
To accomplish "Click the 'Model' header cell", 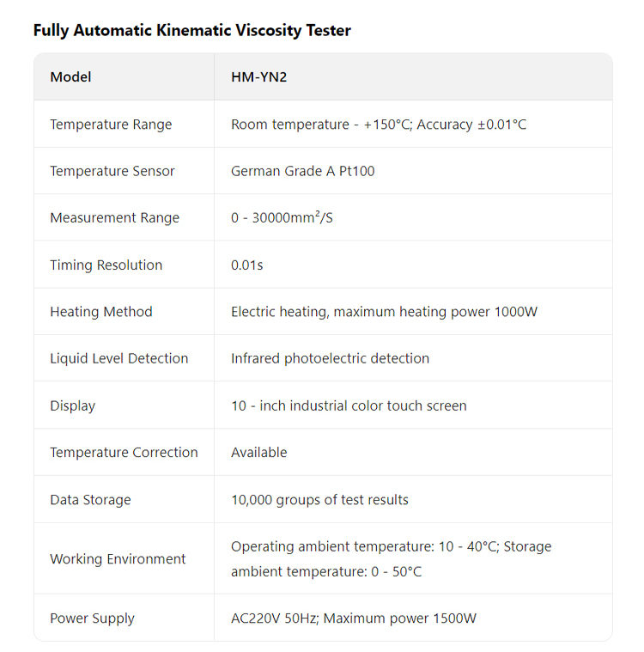I will point(70,77).
